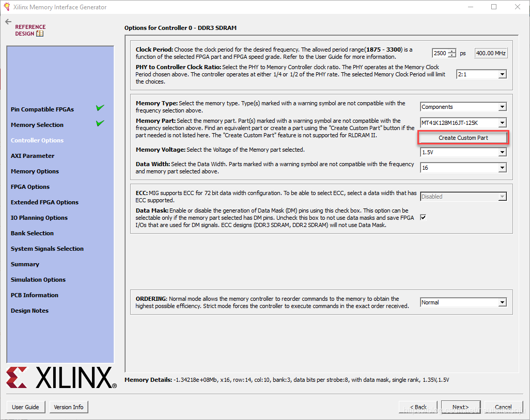Go to PCB Information step
Viewport: 530px width, 420px height.
tap(35, 295)
